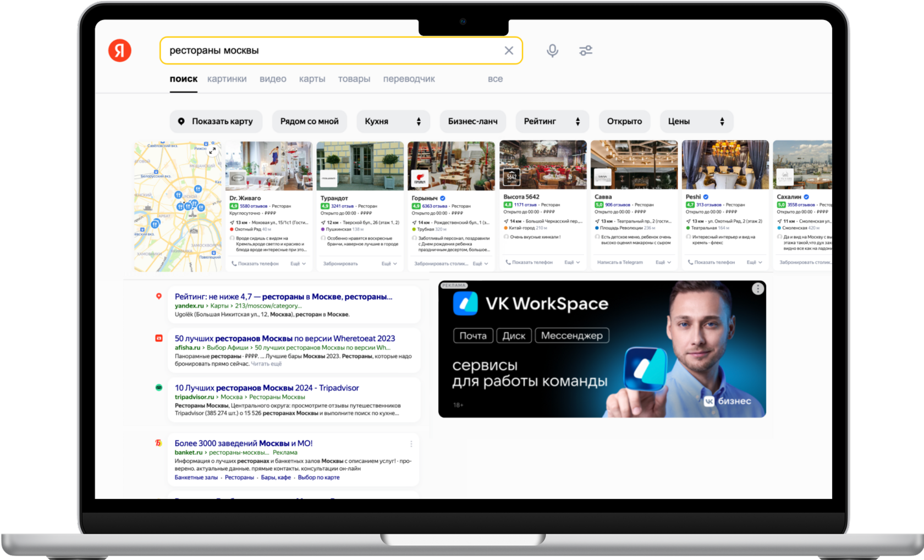Open search settings sliders icon
This screenshot has width=924, height=560.
585,51
